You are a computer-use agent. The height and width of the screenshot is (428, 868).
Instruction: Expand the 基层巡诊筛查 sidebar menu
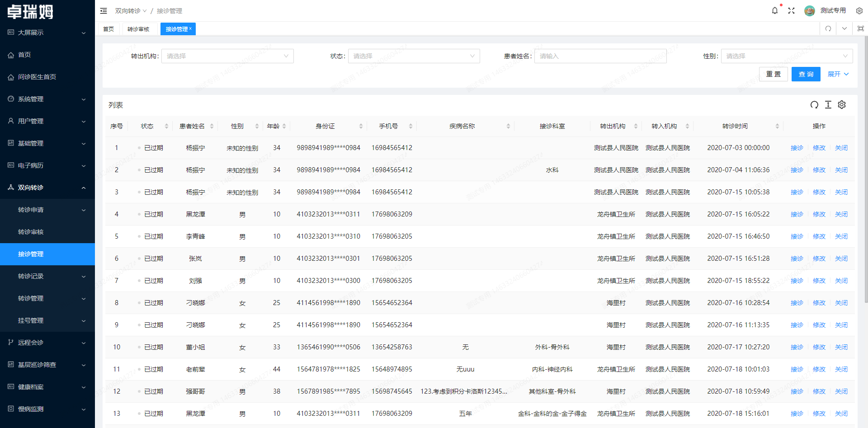pyautogui.click(x=47, y=365)
